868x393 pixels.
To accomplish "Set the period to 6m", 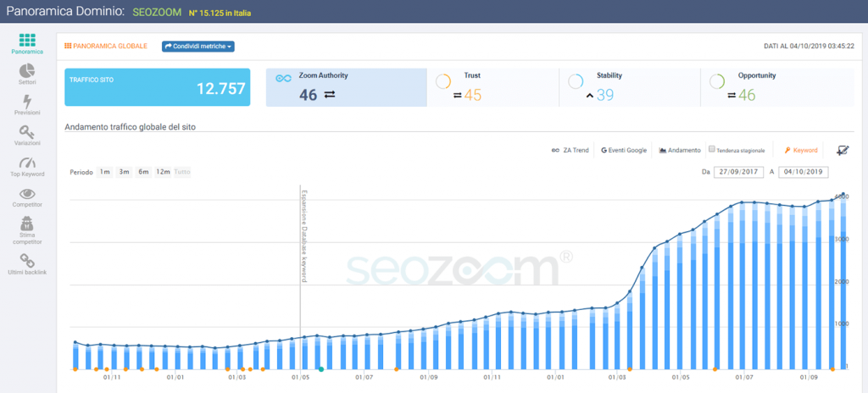I will coord(143,172).
